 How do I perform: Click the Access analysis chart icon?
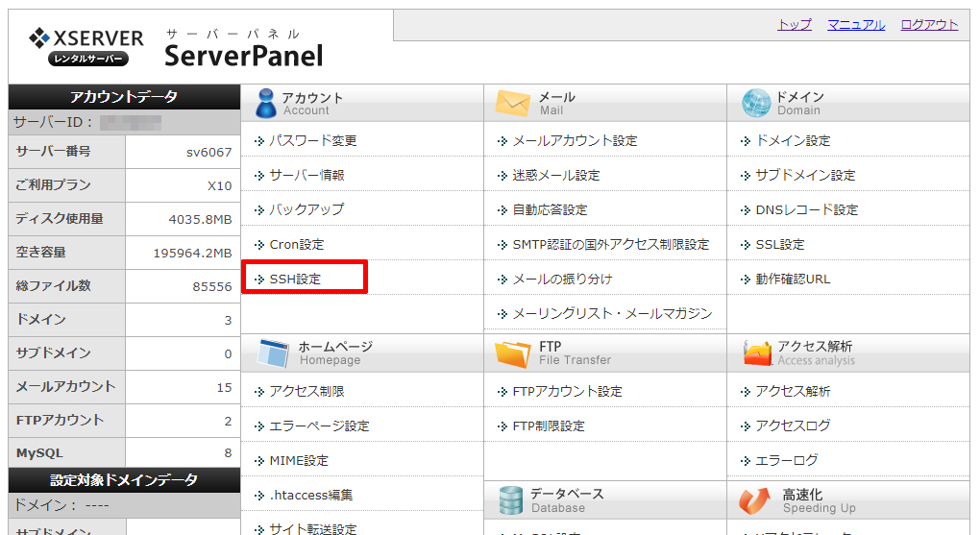[x=757, y=353]
